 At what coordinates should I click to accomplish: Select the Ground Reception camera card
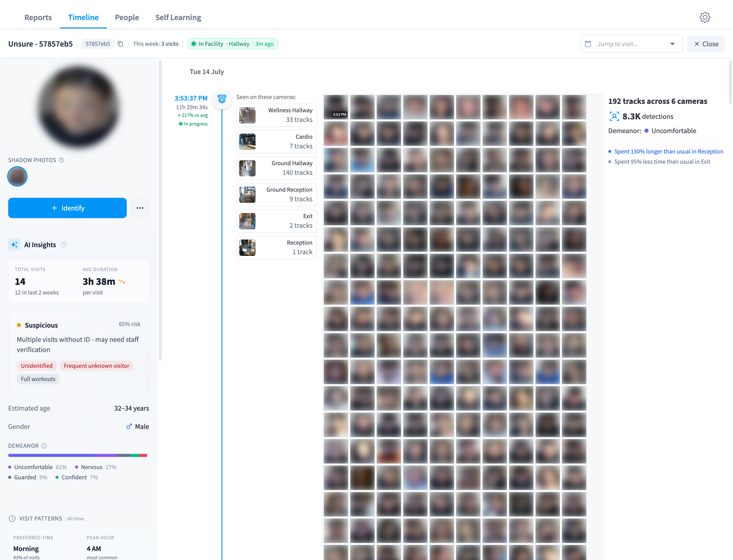[277, 195]
